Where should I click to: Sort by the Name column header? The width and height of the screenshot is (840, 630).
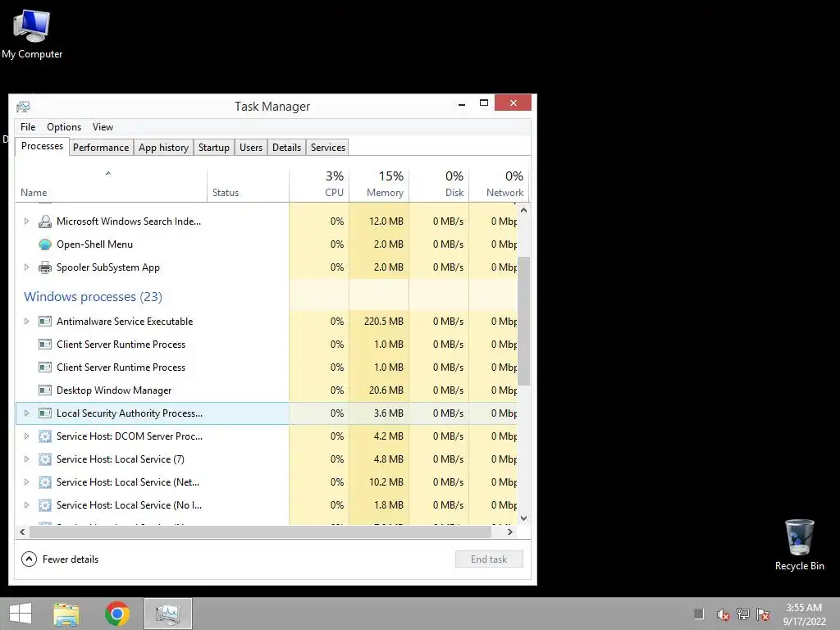click(111, 185)
